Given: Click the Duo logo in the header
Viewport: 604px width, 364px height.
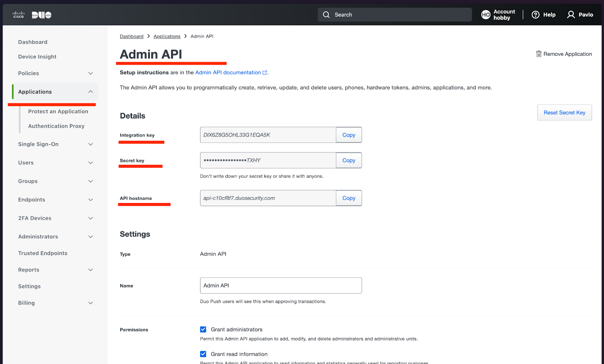Looking at the screenshot, I should (42, 15).
